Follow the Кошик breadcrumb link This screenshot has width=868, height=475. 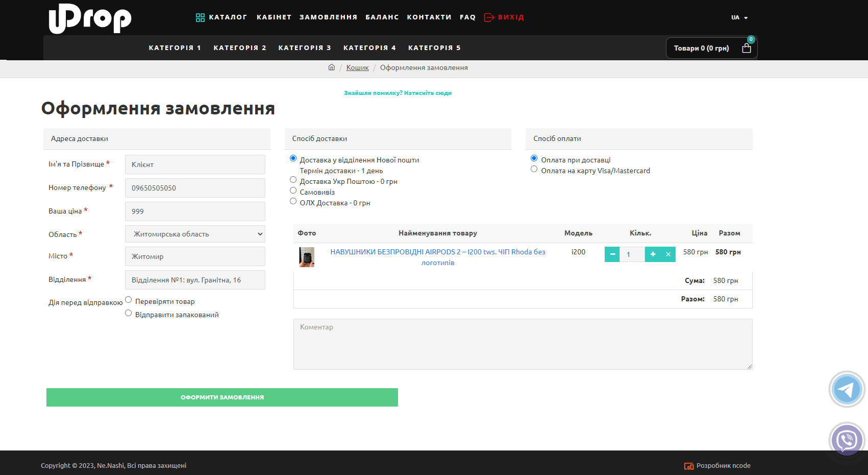pos(357,67)
